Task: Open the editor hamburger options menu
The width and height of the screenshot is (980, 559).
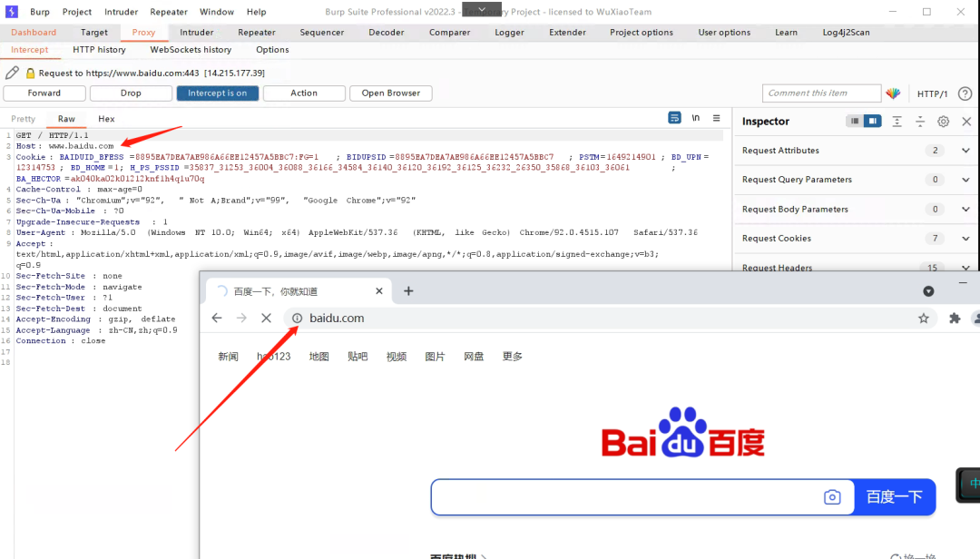Action: click(x=717, y=118)
